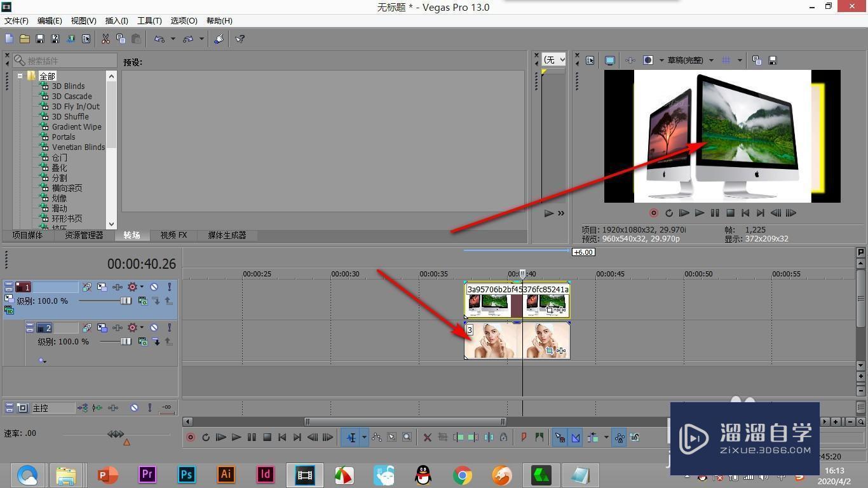Viewport: 868px width, 488px height.
Task: Expand track 1 automation settings dropdown
Action: [141, 287]
